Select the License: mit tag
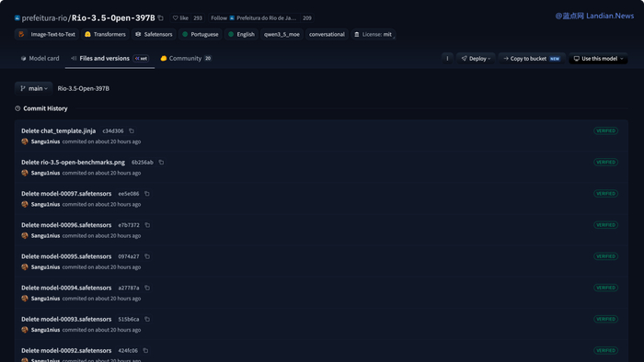The image size is (644, 362). [373, 34]
